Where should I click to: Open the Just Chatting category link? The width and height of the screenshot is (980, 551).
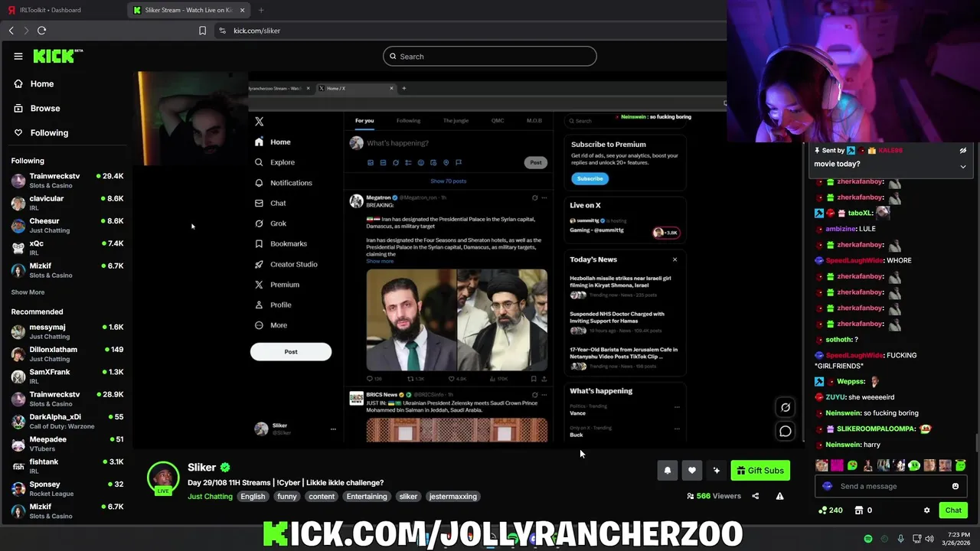tap(210, 497)
